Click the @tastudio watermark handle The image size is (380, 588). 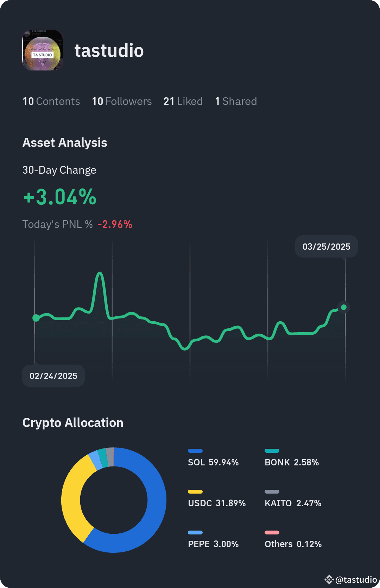(356, 580)
